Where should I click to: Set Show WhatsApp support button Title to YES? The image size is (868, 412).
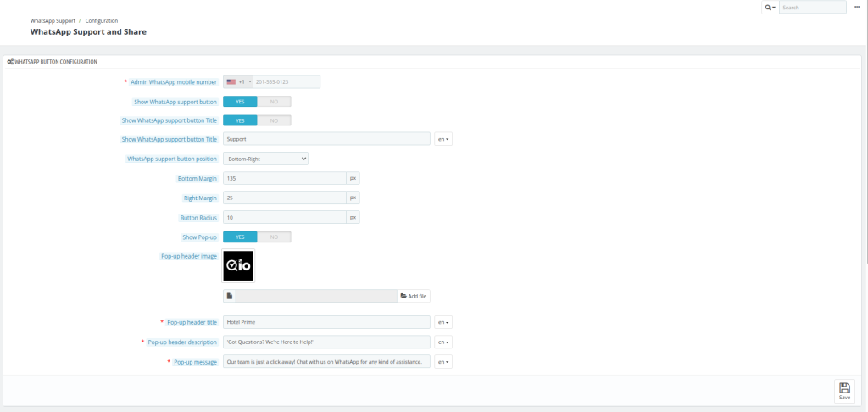(240, 120)
